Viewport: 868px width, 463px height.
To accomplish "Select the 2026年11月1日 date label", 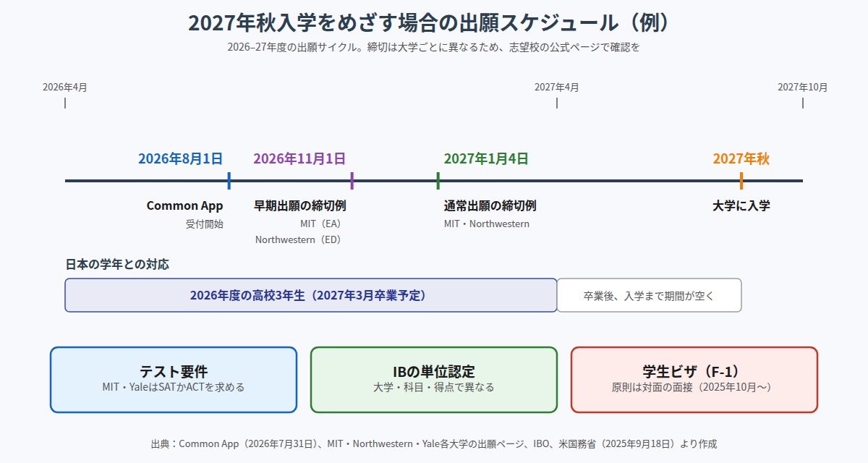I will [299, 158].
